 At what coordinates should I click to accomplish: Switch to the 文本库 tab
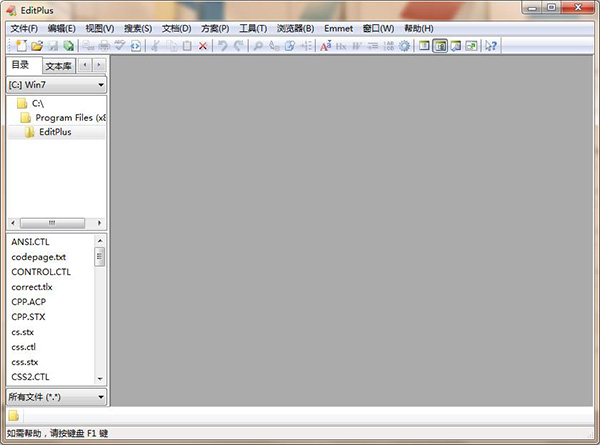coord(58,66)
